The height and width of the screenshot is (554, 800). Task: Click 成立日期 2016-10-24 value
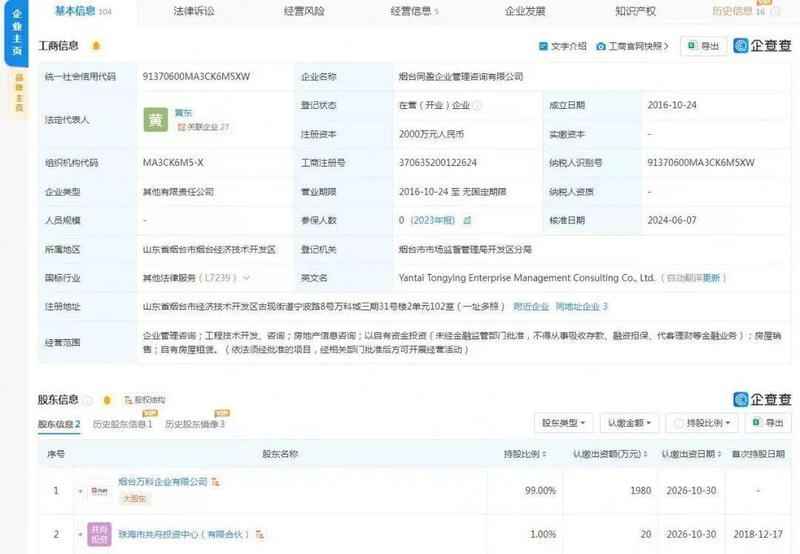(672, 105)
